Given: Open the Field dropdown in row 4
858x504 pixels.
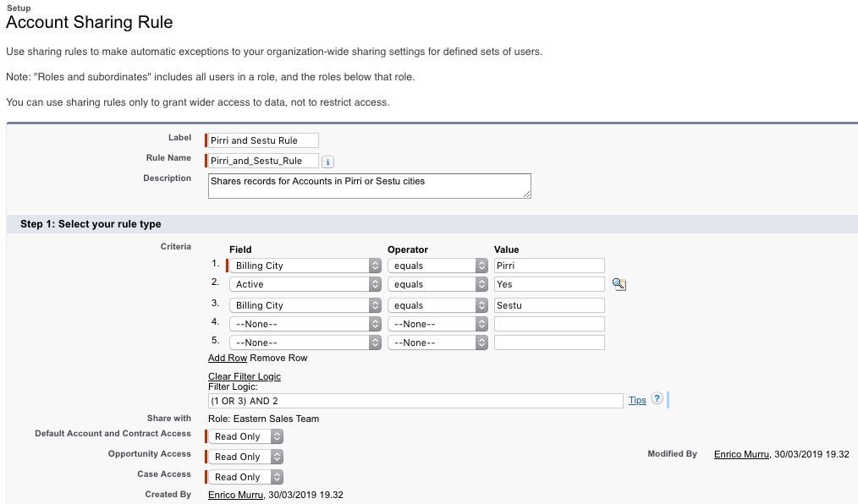Looking at the screenshot, I should pyautogui.click(x=305, y=324).
